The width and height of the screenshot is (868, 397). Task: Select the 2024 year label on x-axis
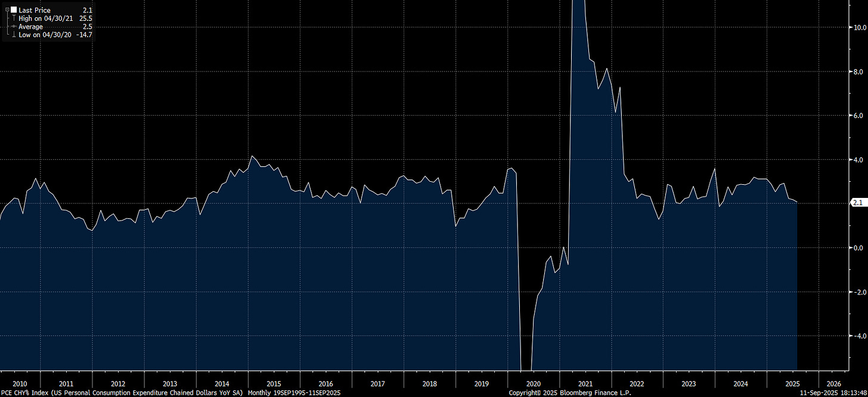coord(740,384)
